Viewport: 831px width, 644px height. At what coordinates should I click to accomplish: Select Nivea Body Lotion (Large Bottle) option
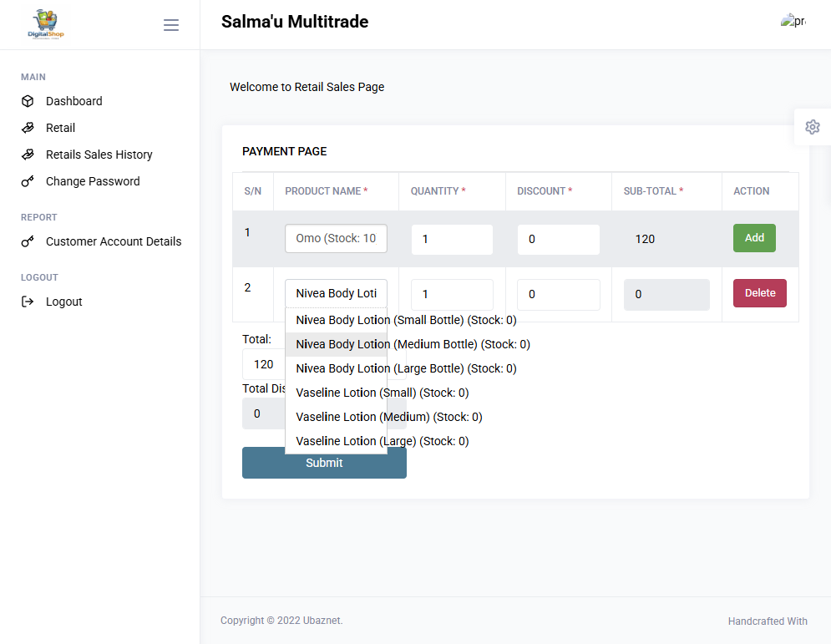coord(406,368)
